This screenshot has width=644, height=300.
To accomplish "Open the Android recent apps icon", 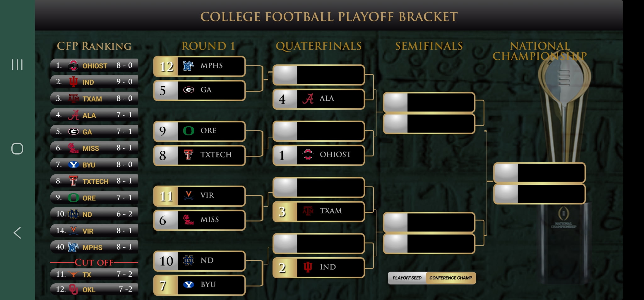I will [17, 65].
